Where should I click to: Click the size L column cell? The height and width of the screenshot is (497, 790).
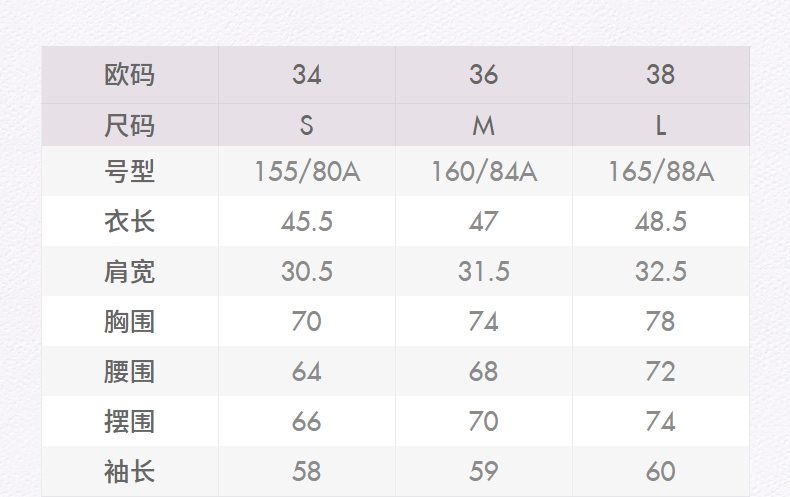(x=661, y=126)
